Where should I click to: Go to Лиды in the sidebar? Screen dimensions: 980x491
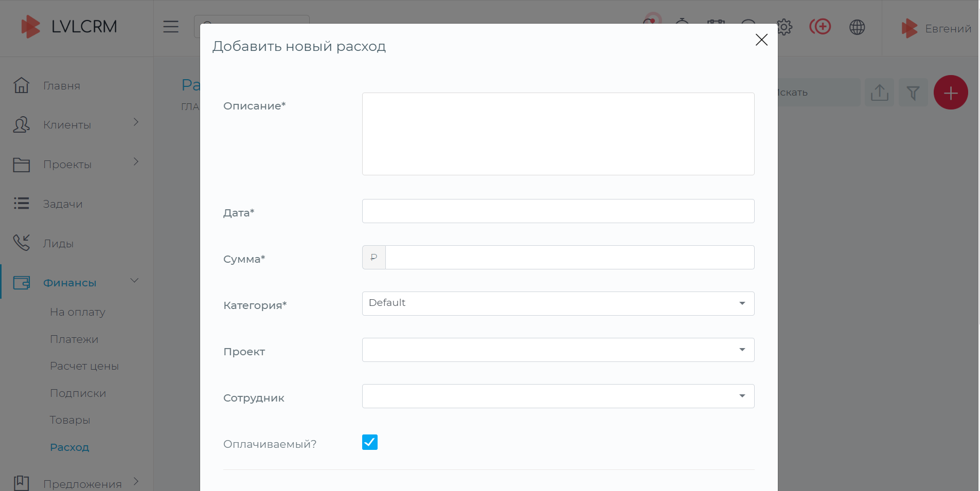click(x=58, y=244)
